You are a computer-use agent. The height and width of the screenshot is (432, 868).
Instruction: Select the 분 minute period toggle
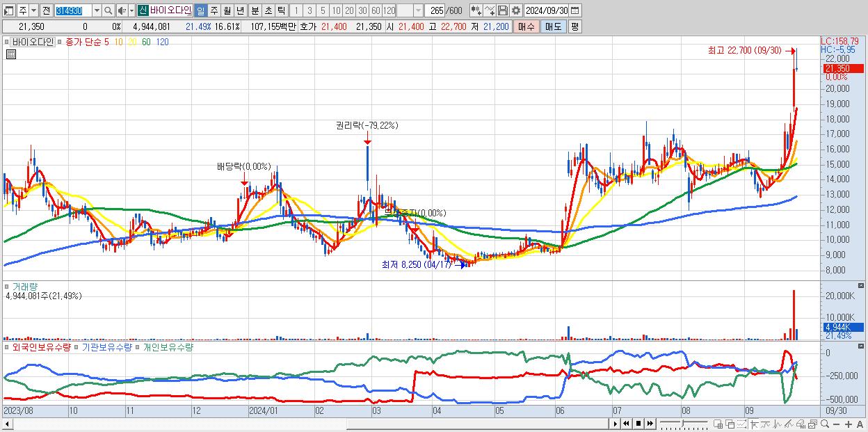(255, 11)
